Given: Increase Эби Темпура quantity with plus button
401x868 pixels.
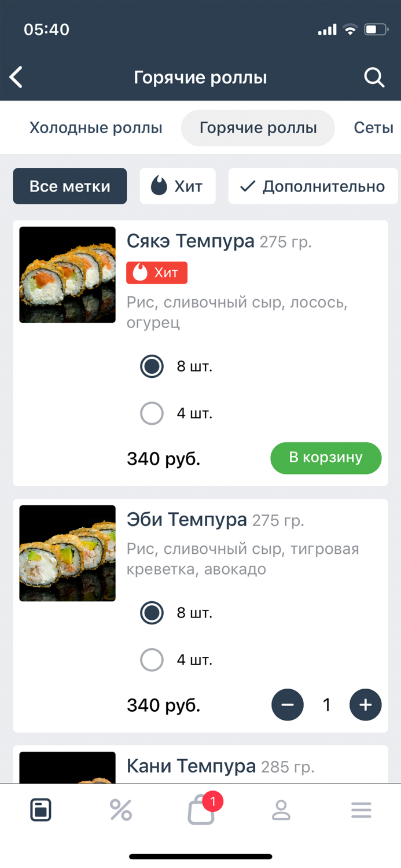Looking at the screenshot, I should [365, 705].
